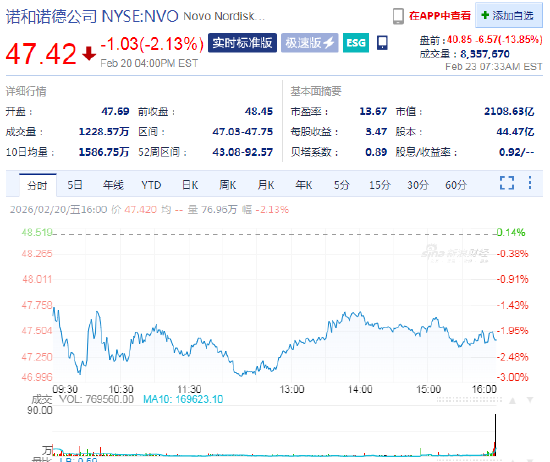Select the YTD chart tab

click(151, 185)
